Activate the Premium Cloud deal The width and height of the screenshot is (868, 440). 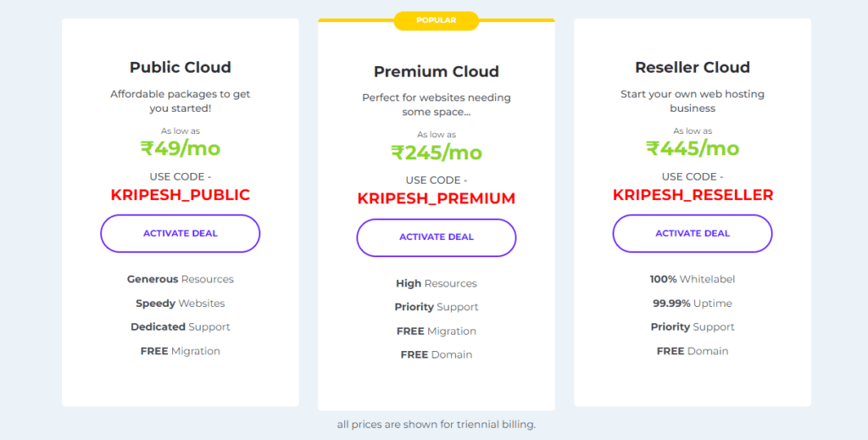click(437, 237)
